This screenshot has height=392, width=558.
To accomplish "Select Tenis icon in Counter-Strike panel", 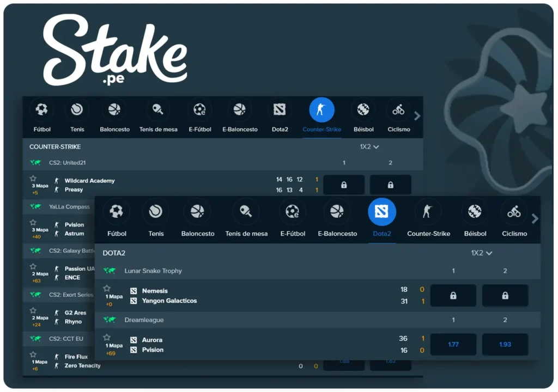I will click(x=77, y=109).
